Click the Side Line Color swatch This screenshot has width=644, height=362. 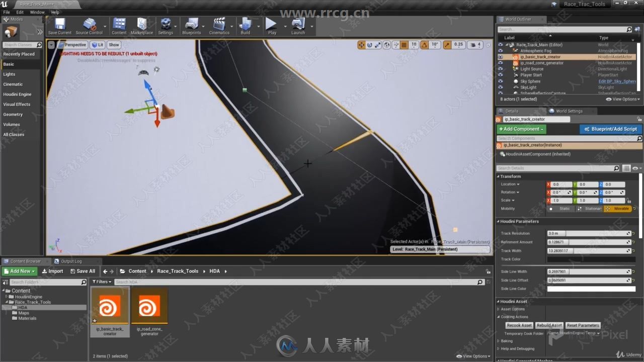pos(591,289)
